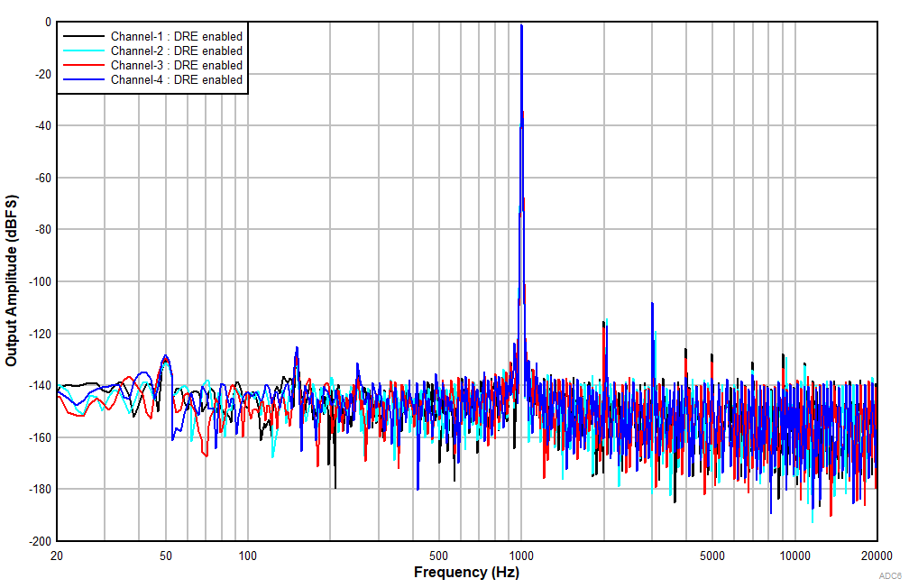The image size is (909, 588).
Task: Collapse the Channel-3 legend entry
Action: tap(175, 65)
